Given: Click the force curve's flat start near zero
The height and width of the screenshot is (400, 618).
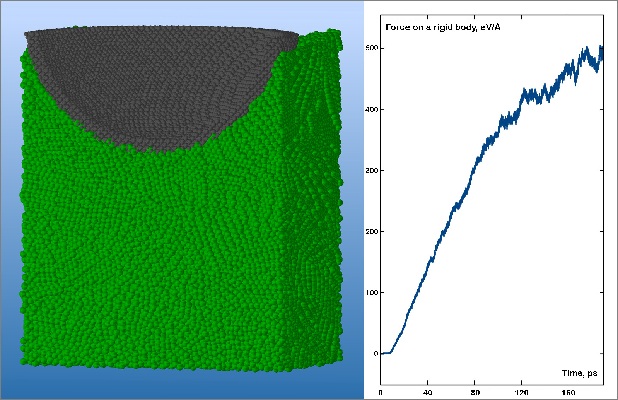Looking at the screenshot, I should point(386,352).
